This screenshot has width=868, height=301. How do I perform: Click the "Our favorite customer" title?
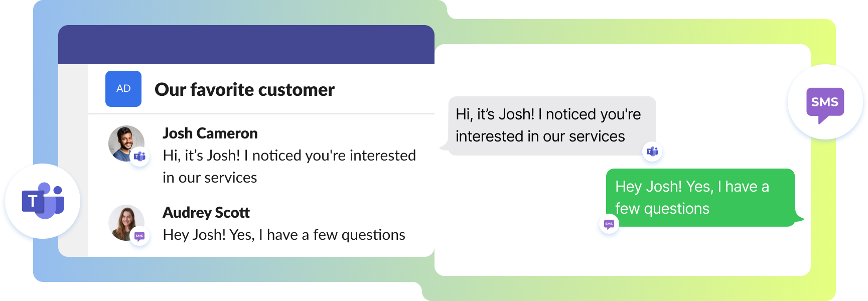[244, 90]
